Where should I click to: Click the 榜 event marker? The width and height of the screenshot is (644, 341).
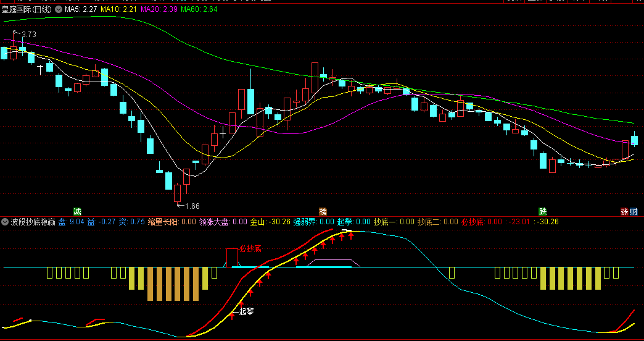click(x=323, y=212)
